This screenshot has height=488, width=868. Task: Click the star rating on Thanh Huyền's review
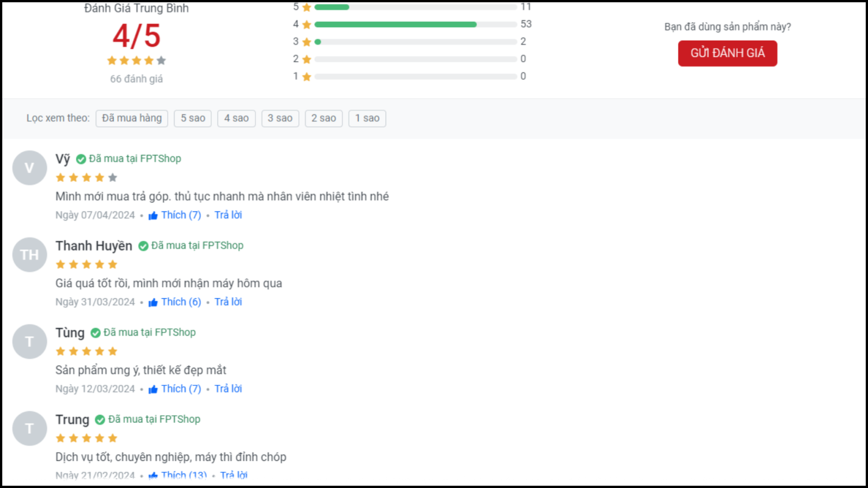pyautogui.click(x=86, y=264)
